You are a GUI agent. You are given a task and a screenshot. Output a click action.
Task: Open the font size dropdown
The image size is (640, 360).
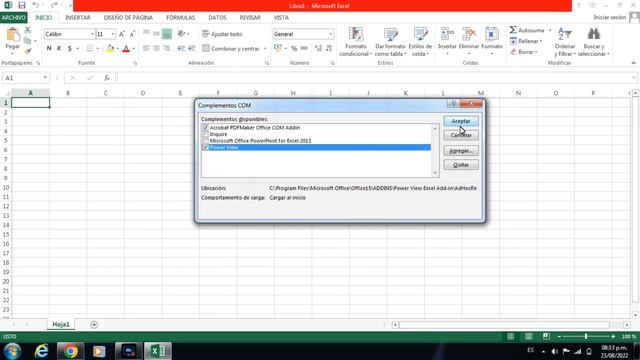[x=113, y=34]
